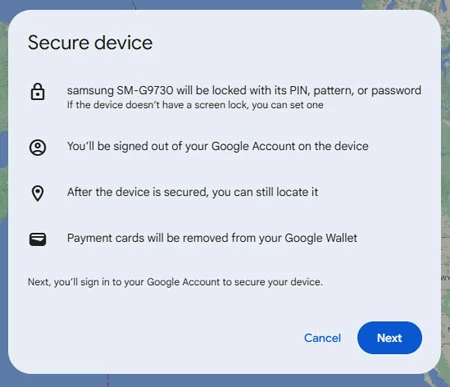Click the payment card wallet icon
This screenshot has width=450, height=387.
38,239
